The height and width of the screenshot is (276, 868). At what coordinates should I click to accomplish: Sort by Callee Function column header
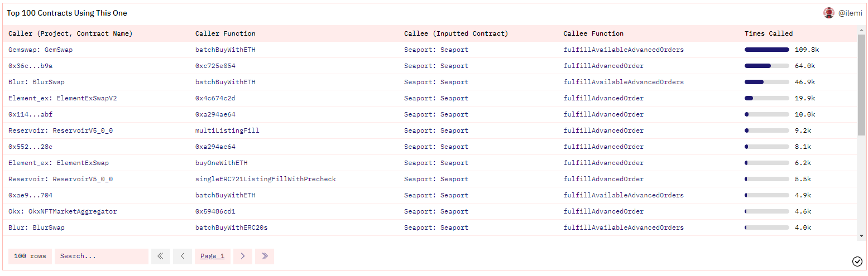click(593, 33)
